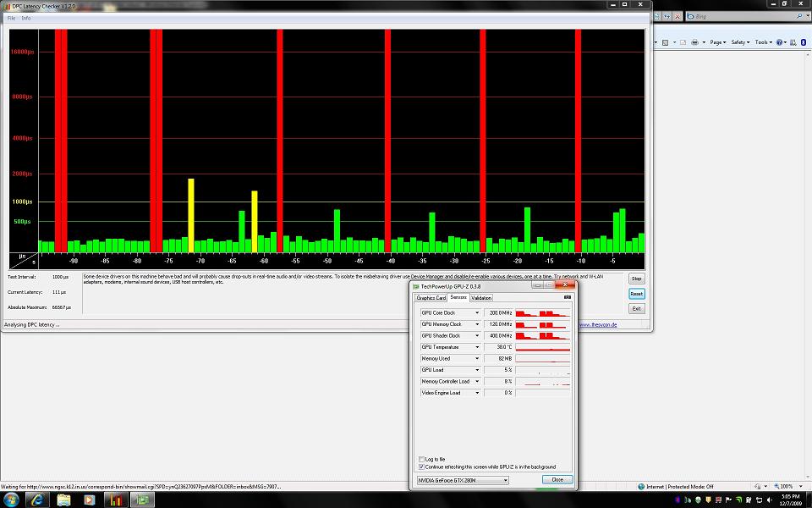Click the browser refresh arrows icon
Viewport: 812px width, 508px height.
pos(667,17)
